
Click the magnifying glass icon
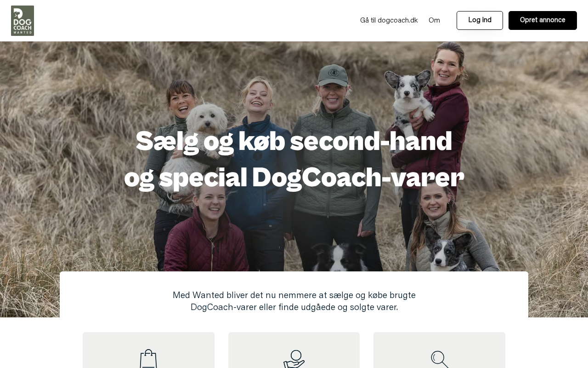point(440,359)
